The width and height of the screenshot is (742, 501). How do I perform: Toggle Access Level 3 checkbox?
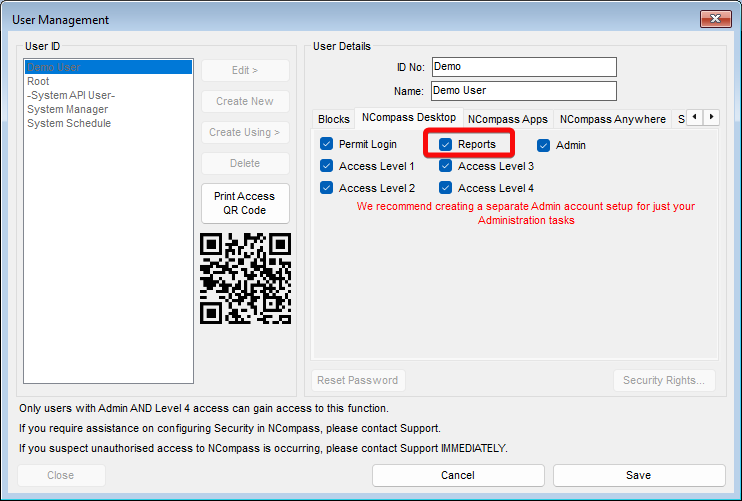click(445, 166)
